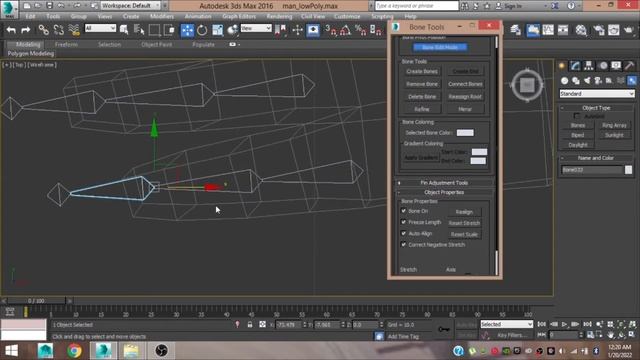The width and height of the screenshot is (640, 360).
Task: Choose the Rectangular Selection Region tool
Action: click(x=154, y=30)
